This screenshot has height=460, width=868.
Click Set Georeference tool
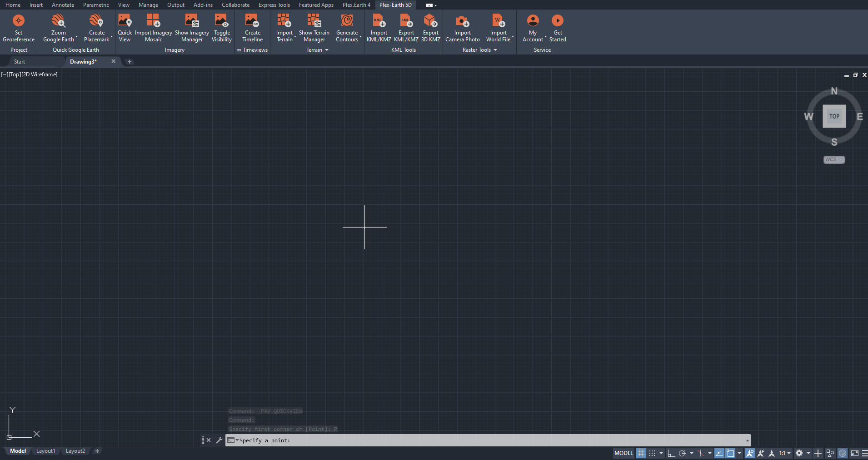point(19,28)
